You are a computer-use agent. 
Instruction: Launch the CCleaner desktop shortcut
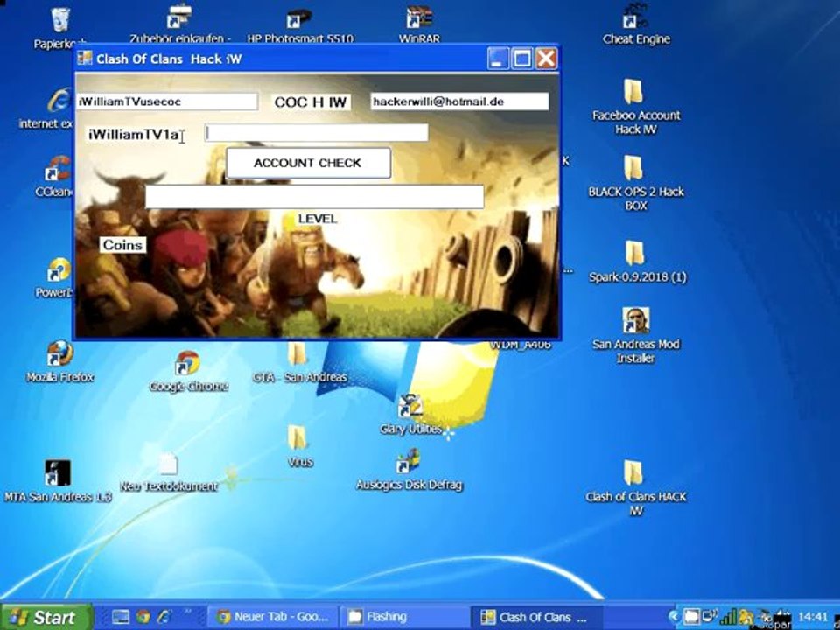pyautogui.click(x=58, y=169)
